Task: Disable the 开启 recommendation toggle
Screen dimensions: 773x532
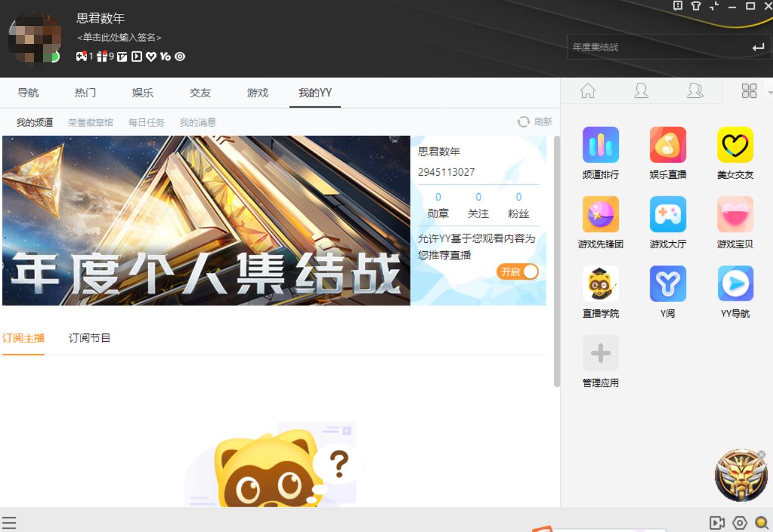Action: 517,272
